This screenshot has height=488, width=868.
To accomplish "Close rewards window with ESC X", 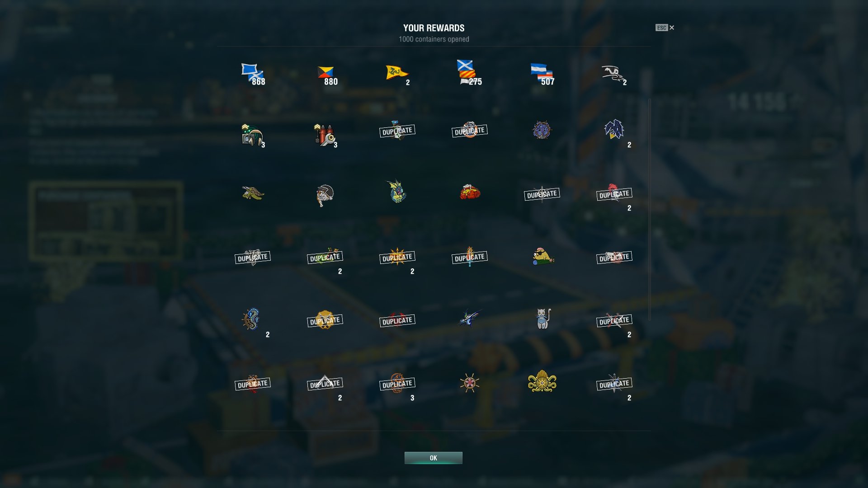I will 665,28.
